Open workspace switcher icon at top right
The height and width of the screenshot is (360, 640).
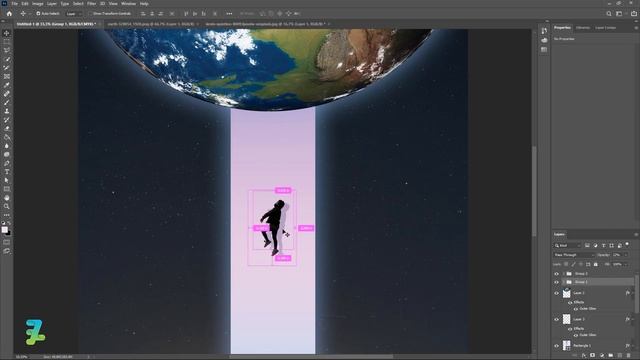[x=620, y=13]
